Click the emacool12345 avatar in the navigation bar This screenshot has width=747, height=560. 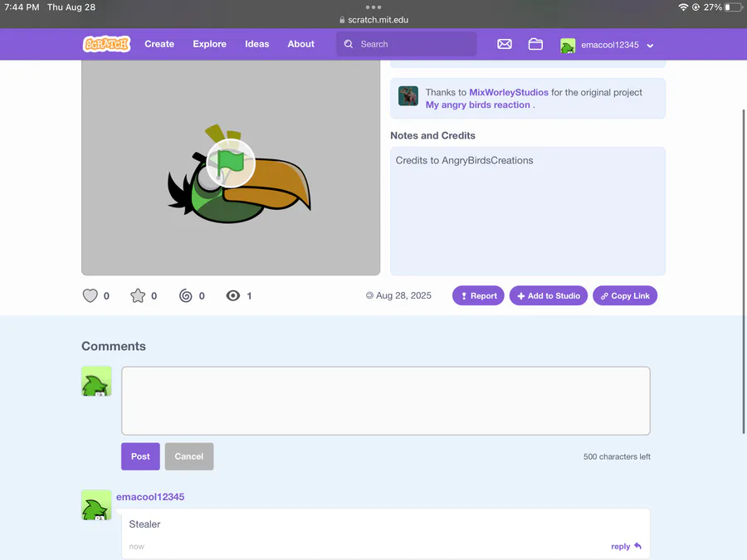pos(568,46)
